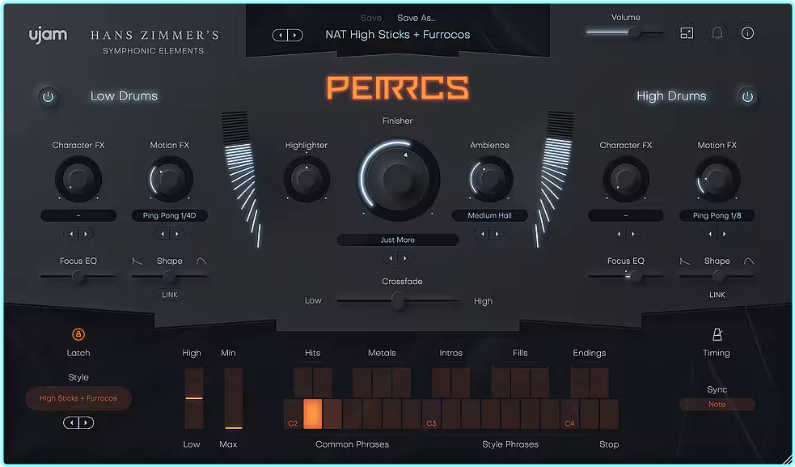Image resolution: width=795 pixels, height=467 pixels.
Task: Toggle the Low Drums LINK button
Action: 169,295
